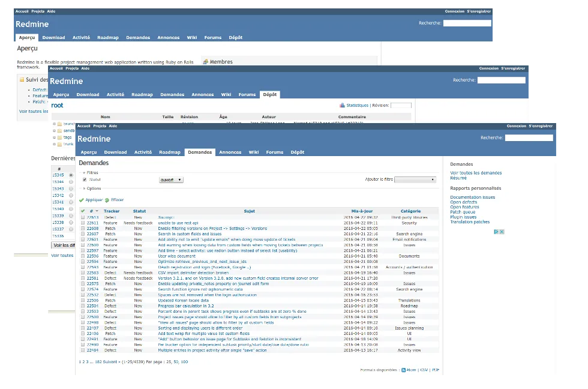This screenshot has width=588, height=389.
Task: Open the Forums tab in the back Aperçu window
Action: [x=212, y=37]
